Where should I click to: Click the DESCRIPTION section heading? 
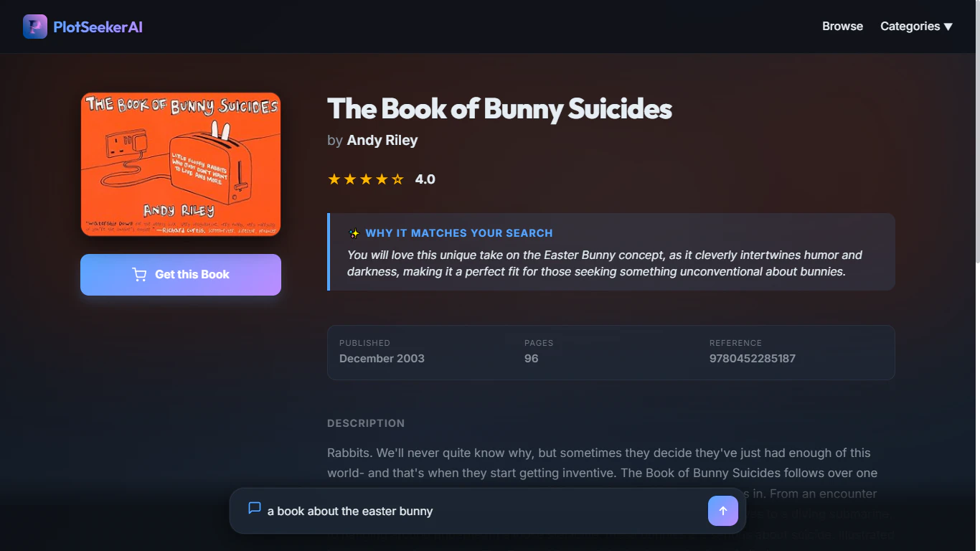click(x=366, y=423)
